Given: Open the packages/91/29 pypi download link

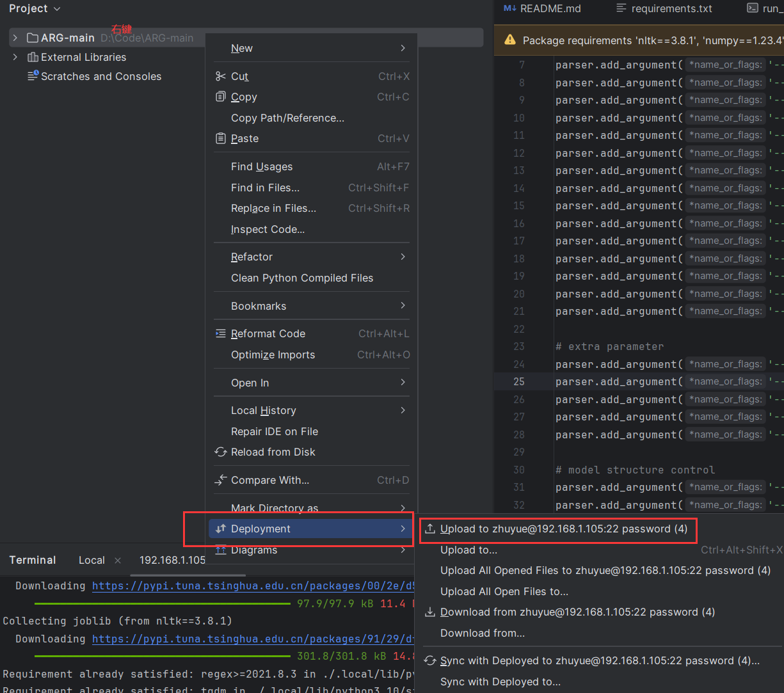Looking at the screenshot, I should click(254, 639).
